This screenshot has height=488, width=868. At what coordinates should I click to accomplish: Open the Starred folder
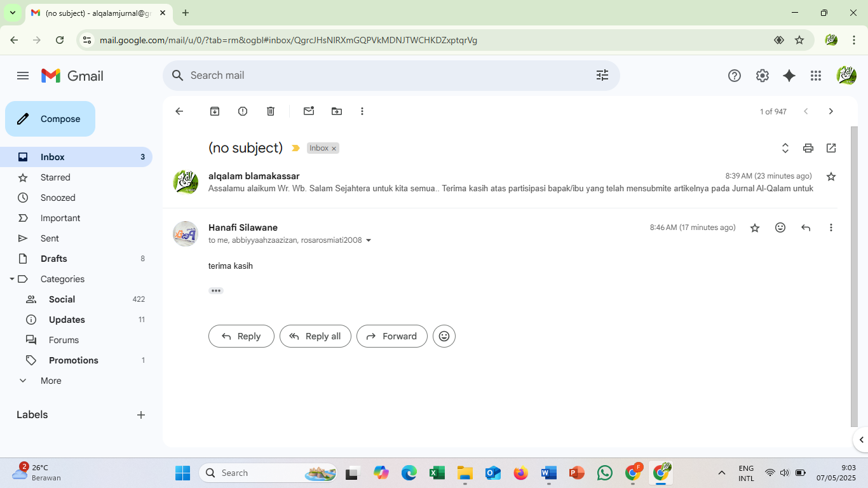coord(55,177)
